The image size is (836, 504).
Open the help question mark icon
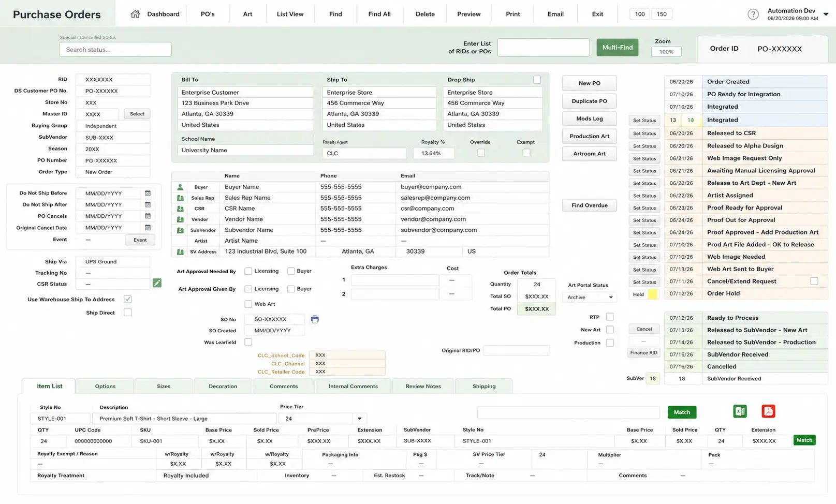click(753, 14)
